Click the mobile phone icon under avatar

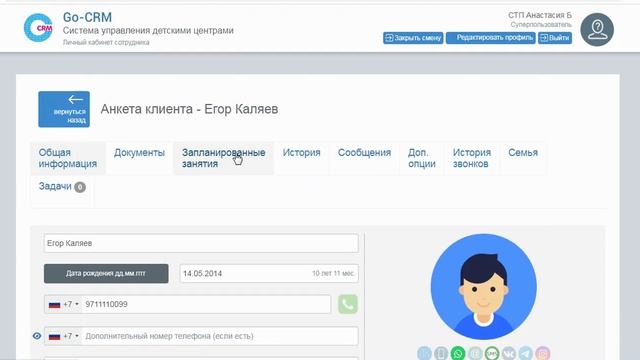coord(441,353)
